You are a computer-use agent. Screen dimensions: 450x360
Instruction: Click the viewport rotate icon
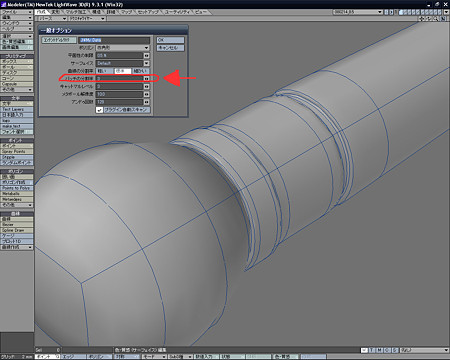click(429, 19)
